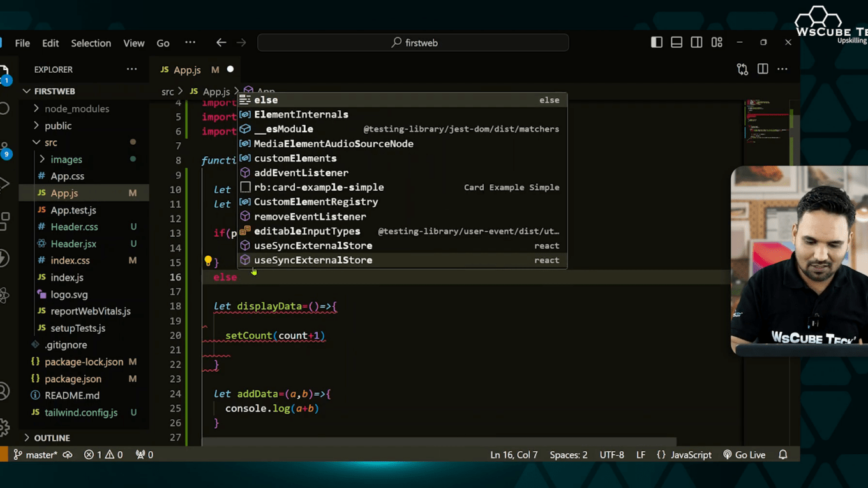Change indentation via Spaces: 2
This screenshot has height=488, width=868.
pyautogui.click(x=569, y=455)
